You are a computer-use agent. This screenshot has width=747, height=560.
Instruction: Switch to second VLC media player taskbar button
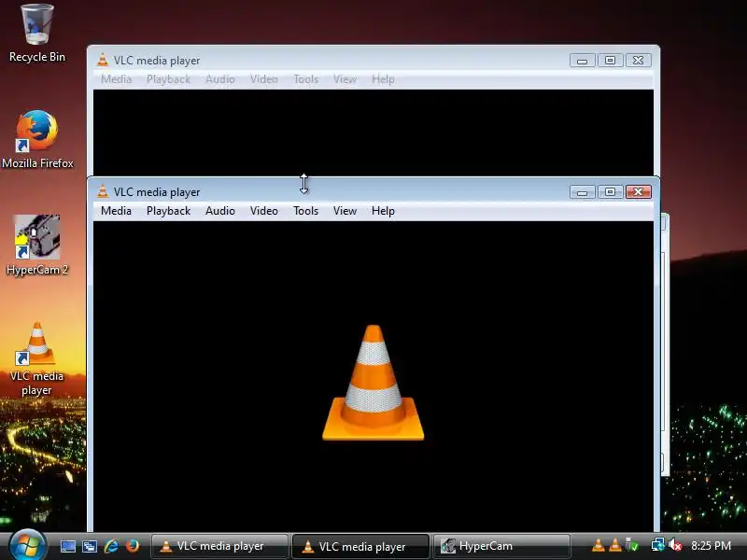360,546
